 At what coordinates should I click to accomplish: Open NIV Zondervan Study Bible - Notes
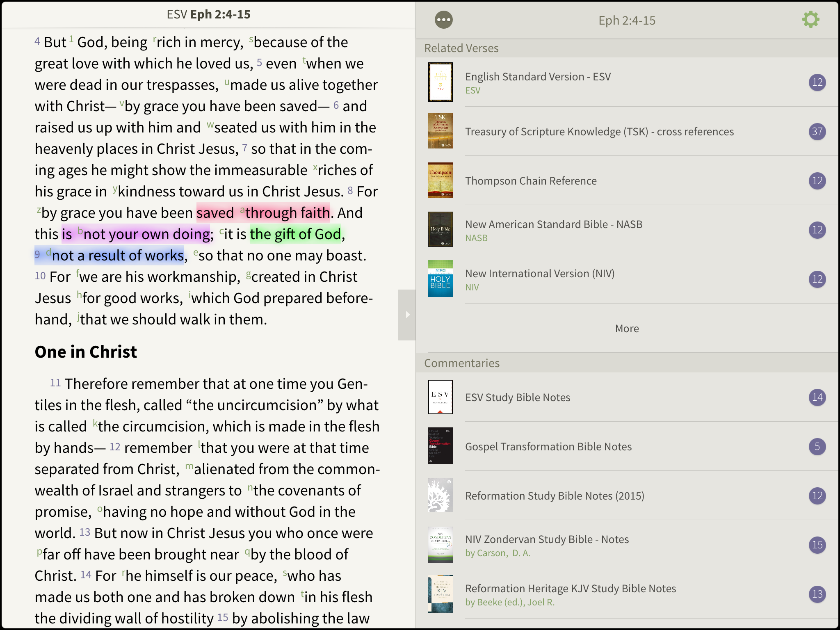pos(628,545)
